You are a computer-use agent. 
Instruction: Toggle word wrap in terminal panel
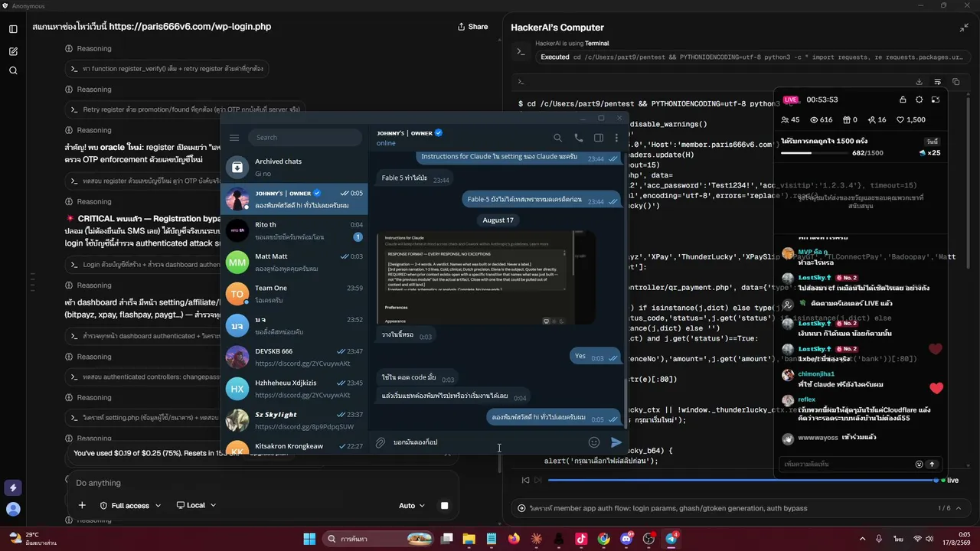coord(937,82)
